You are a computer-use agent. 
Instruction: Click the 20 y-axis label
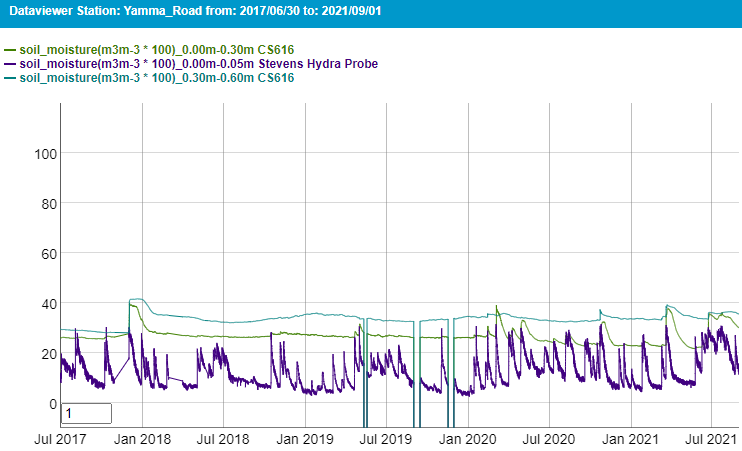[x=49, y=354]
